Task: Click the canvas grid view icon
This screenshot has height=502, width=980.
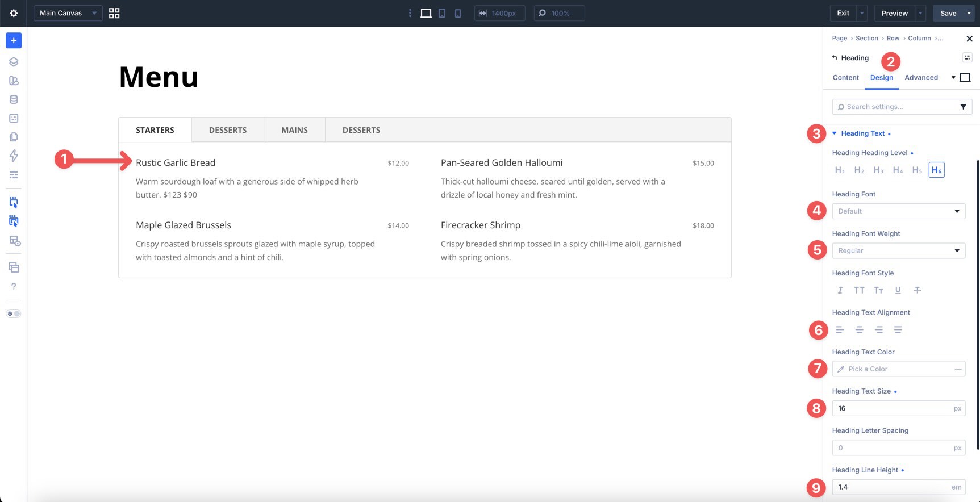Action: pyautogui.click(x=114, y=13)
